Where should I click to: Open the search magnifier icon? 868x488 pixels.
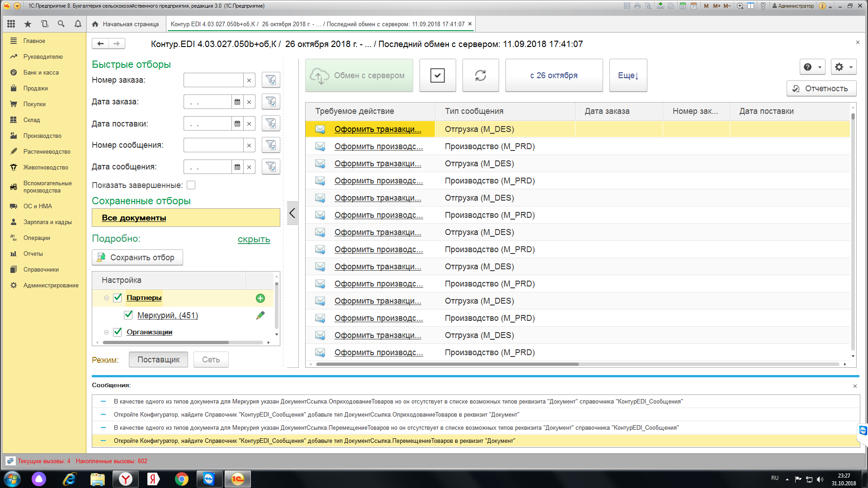pyautogui.click(x=61, y=24)
